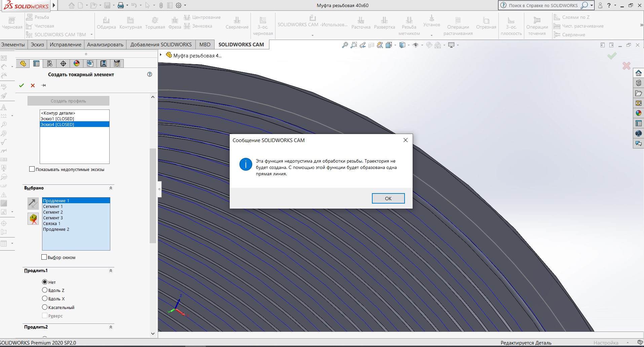The height and width of the screenshot is (347, 644).
Task: Click the Print icon in the title toolbar
Action: coord(120,5)
